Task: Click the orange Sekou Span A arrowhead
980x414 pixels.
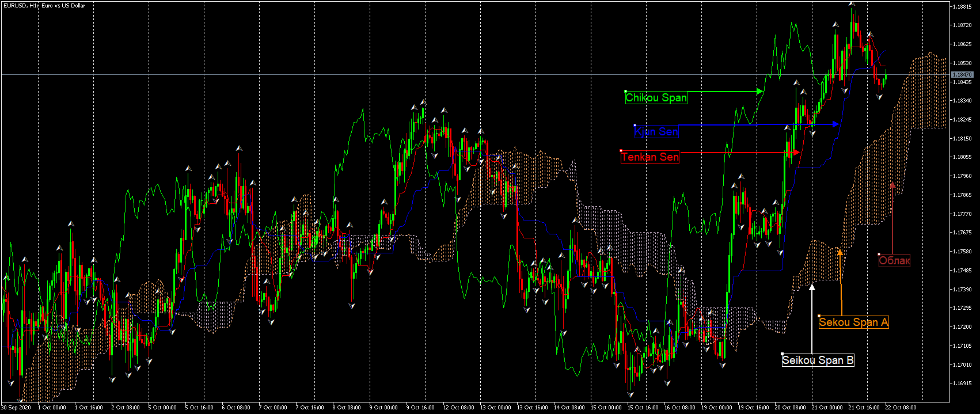Action: pyautogui.click(x=840, y=252)
